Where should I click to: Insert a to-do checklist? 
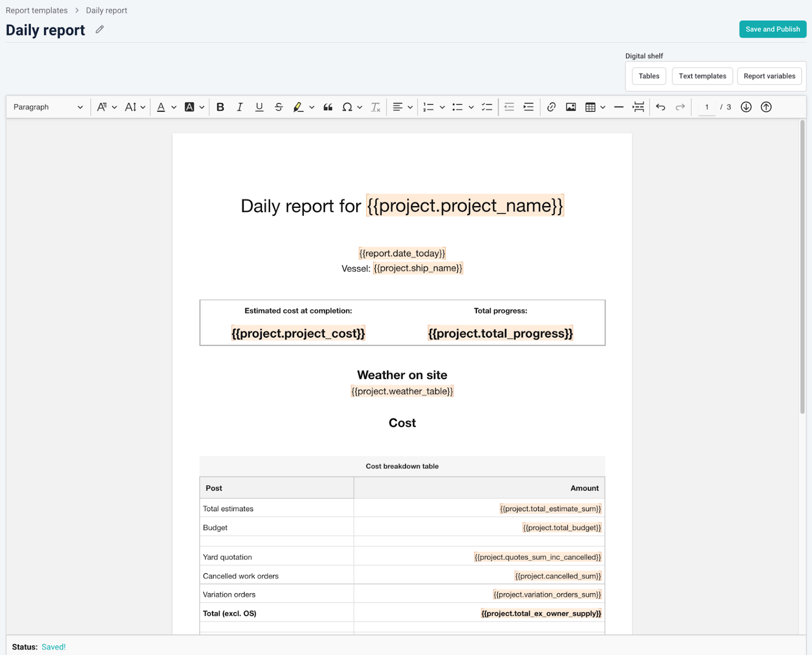click(487, 107)
